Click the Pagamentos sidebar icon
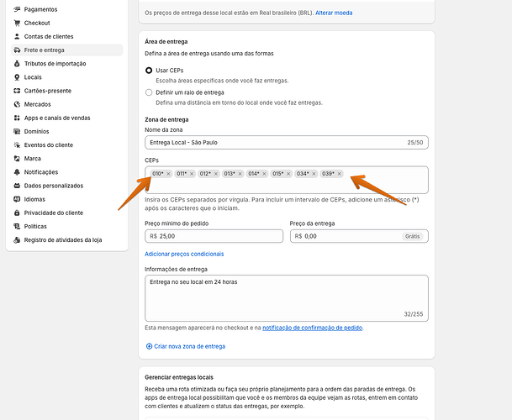 tap(16, 9)
